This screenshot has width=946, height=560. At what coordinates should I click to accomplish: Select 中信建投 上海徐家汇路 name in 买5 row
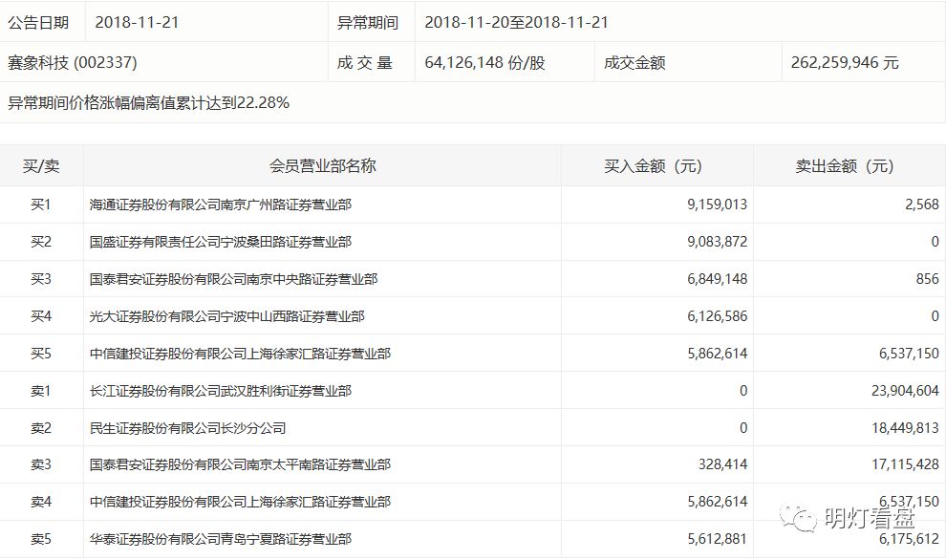pos(240,354)
